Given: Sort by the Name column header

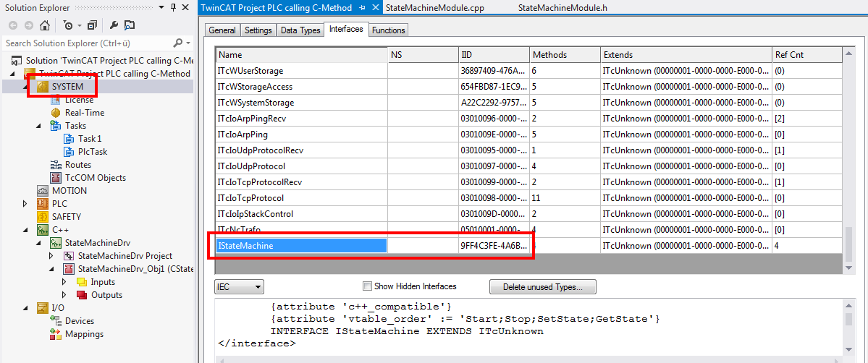Looking at the screenshot, I should [x=301, y=55].
